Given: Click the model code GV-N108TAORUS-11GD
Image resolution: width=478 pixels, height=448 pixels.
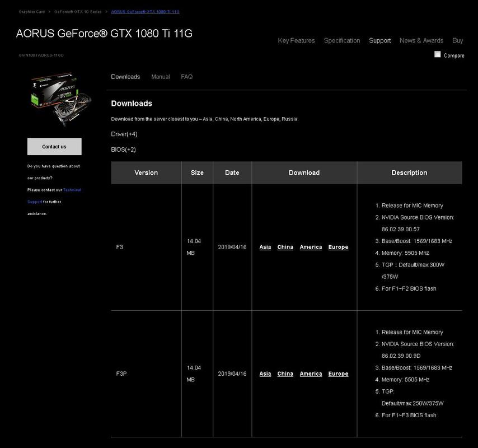Looking at the screenshot, I should (x=41, y=55).
